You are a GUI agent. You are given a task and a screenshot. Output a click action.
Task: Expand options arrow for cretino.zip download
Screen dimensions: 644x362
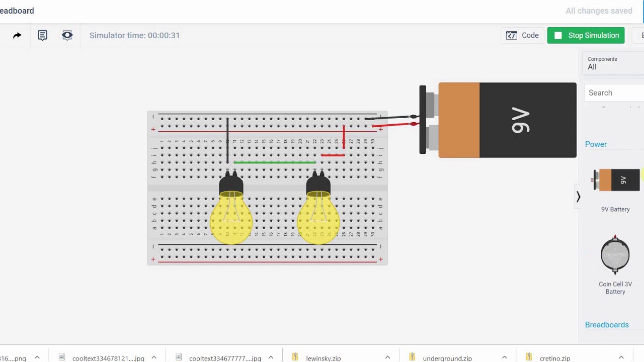click(621, 357)
